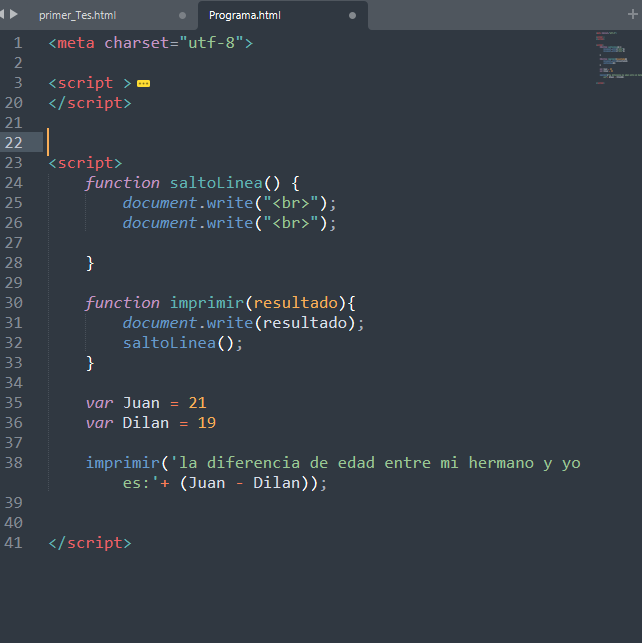642x643 pixels.
Task: Click the number 19 on line 36
Action: coord(207,423)
